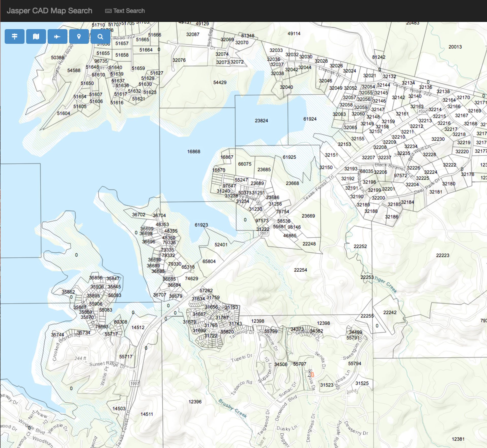
Task: Click the 1007 road shield near parcel 32163
Action: click(423, 111)
